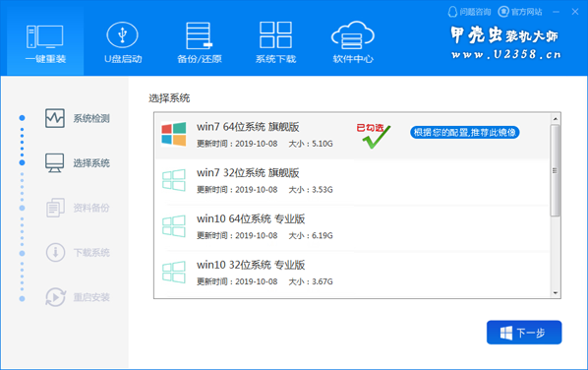588x370 pixels.
Task: Open the 软件中心 software center cloud icon
Action: click(x=352, y=42)
